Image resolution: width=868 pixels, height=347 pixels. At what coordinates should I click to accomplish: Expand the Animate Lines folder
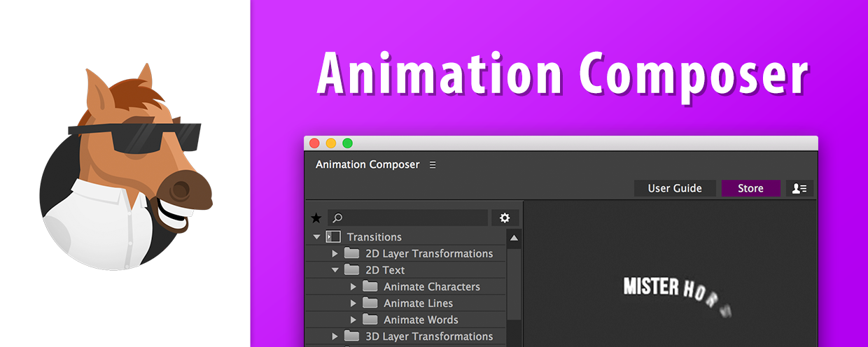pyautogui.click(x=353, y=303)
